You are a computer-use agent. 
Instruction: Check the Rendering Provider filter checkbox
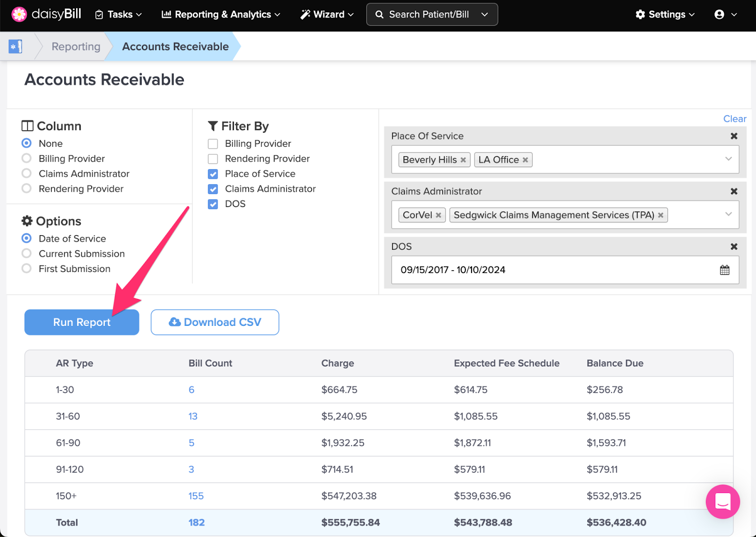click(213, 159)
